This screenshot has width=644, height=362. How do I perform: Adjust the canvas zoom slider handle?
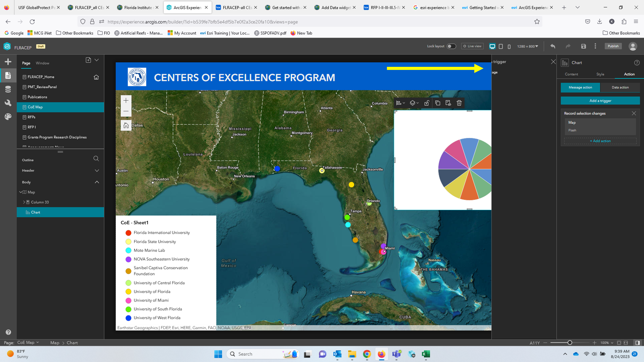[570, 343]
